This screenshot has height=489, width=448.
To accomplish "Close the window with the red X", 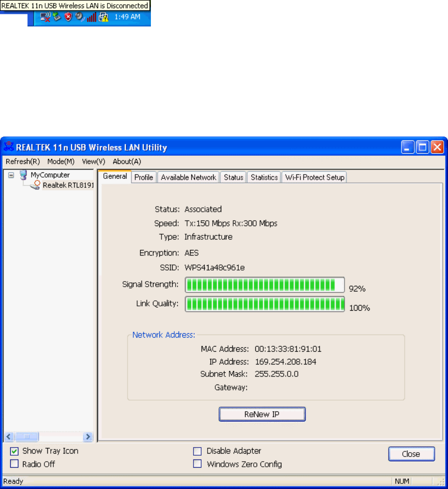I will (437, 147).
